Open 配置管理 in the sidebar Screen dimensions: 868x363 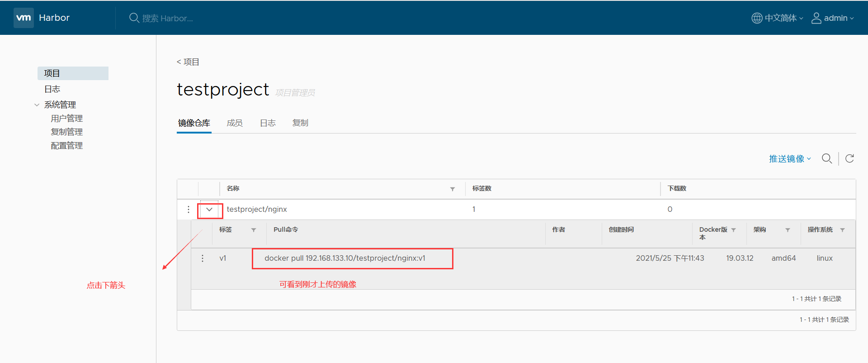pos(66,146)
